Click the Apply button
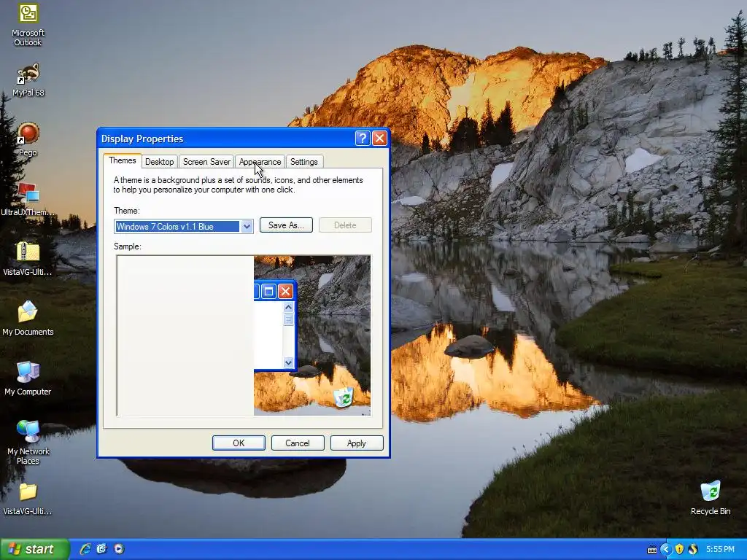This screenshot has height=560, width=747. coord(356,443)
